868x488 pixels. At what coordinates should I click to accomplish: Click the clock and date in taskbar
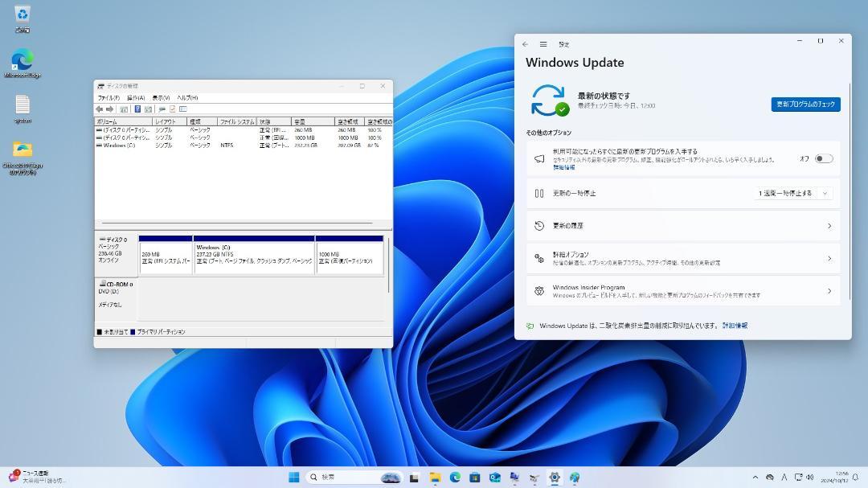[834, 478]
